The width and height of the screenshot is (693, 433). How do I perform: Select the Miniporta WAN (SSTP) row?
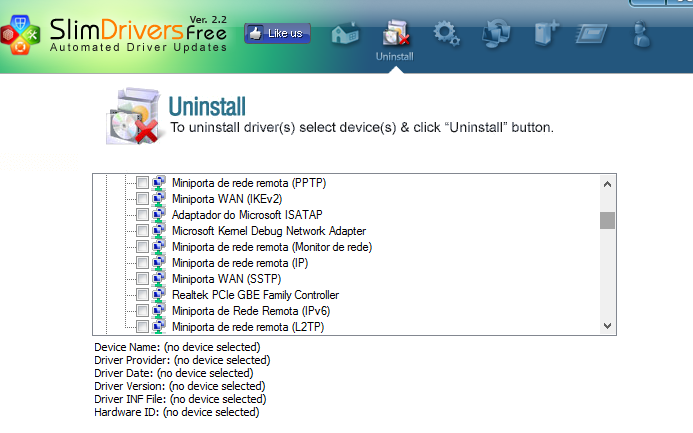coord(226,279)
